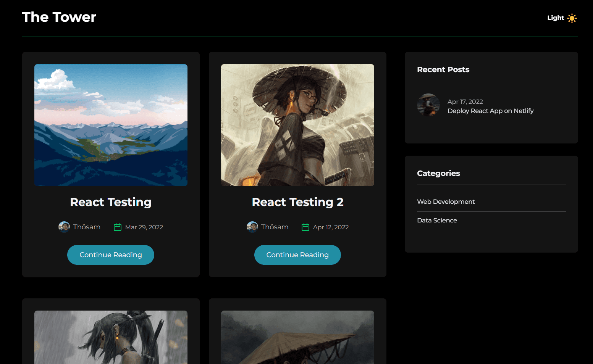Screen dimensions: 593x364
Task: Open the React Testing 2 post title
Action: pos(297,202)
